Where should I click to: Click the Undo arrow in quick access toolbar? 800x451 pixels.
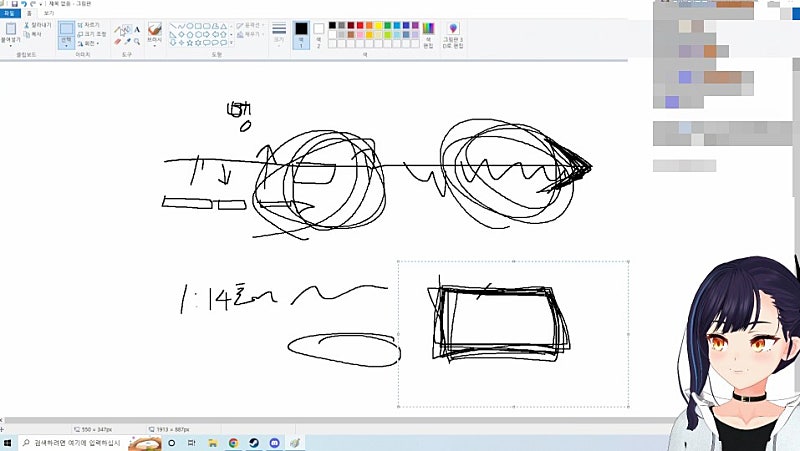click(24, 4)
